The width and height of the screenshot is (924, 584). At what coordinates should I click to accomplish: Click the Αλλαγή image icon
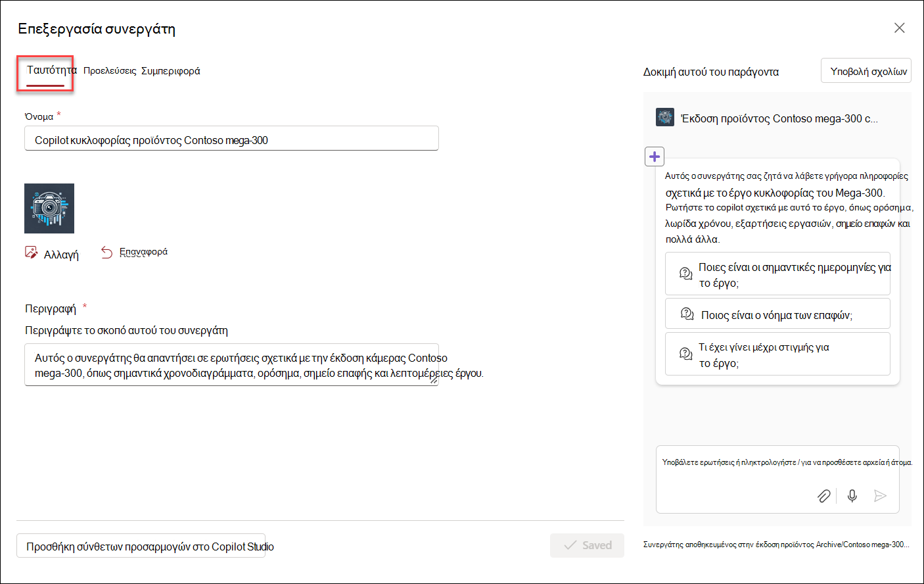point(31,253)
